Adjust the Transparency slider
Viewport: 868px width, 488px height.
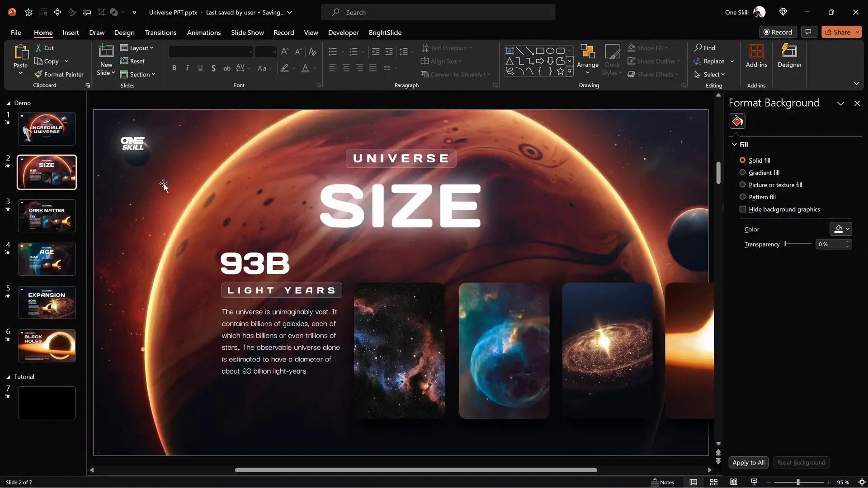click(x=798, y=244)
